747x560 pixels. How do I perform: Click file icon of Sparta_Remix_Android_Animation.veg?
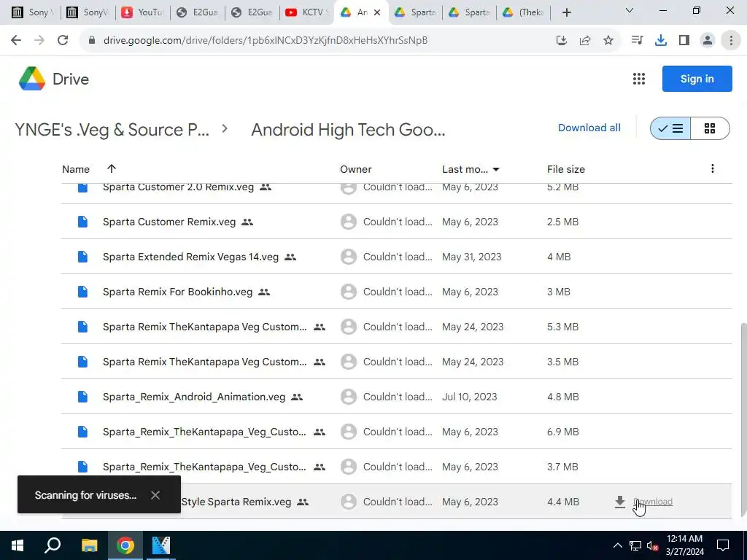tap(82, 397)
